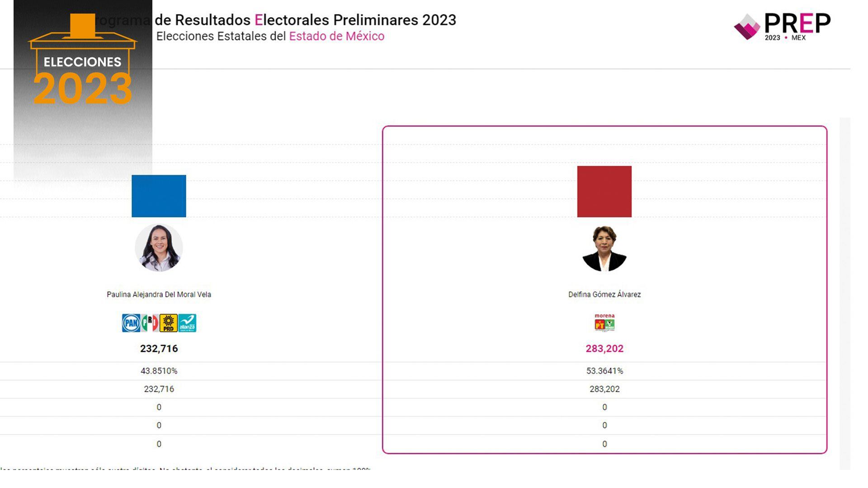
Task: Click the Elecciones 2023 orange badge text
Action: pos(83,81)
